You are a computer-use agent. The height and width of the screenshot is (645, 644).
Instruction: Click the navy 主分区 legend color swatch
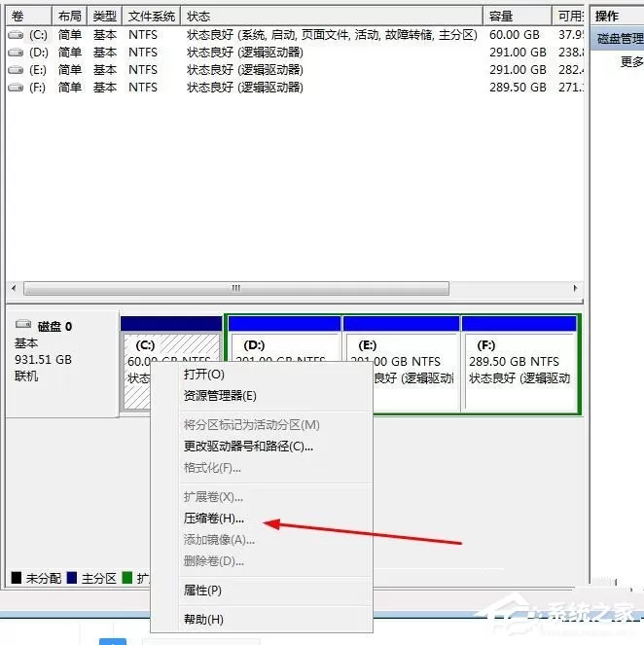click(x=72, y=578)
